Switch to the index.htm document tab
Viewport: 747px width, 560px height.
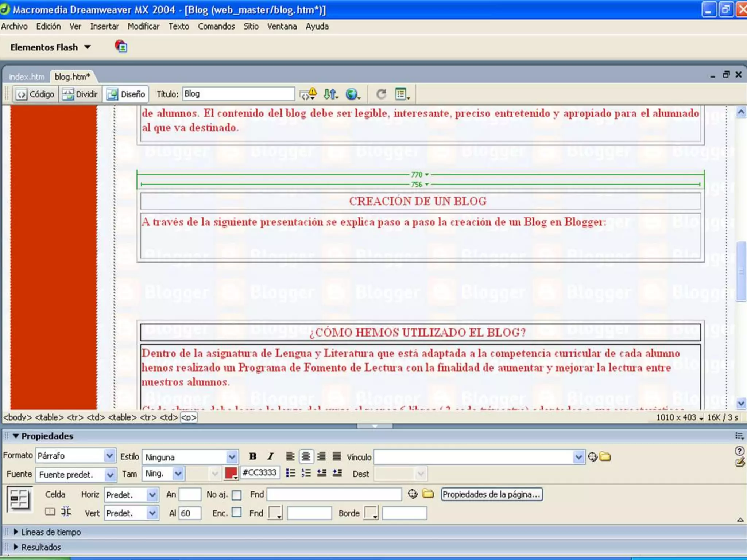27,77
